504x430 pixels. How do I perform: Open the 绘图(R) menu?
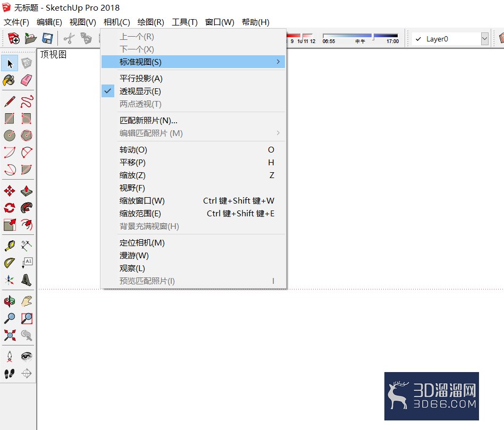pos(151,22)
